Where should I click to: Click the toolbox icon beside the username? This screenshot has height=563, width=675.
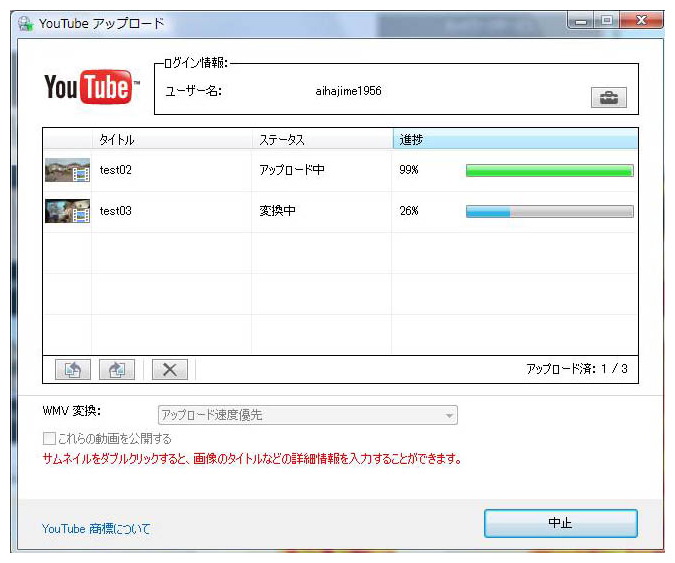click(x=608, y=97)
